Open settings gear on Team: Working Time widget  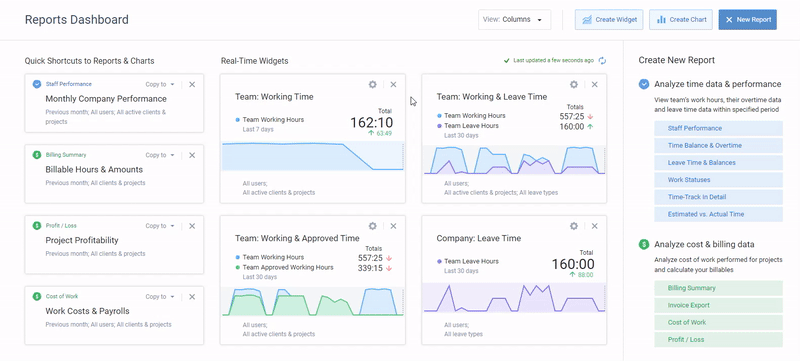coord(372,85)
